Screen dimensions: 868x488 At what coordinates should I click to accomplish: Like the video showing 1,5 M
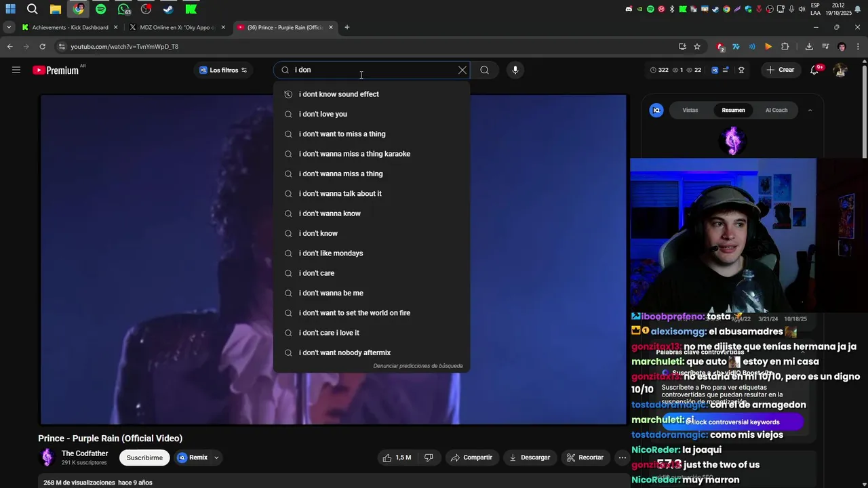pos(397,457)
